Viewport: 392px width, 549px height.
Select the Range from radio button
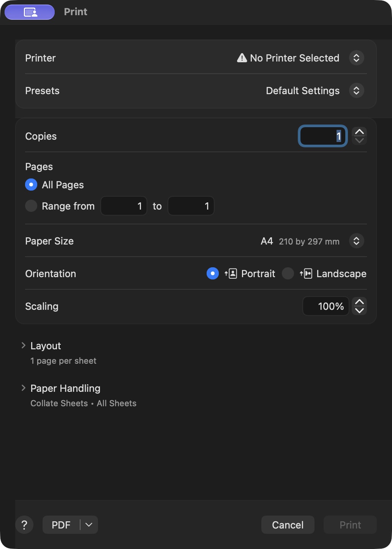31,206
